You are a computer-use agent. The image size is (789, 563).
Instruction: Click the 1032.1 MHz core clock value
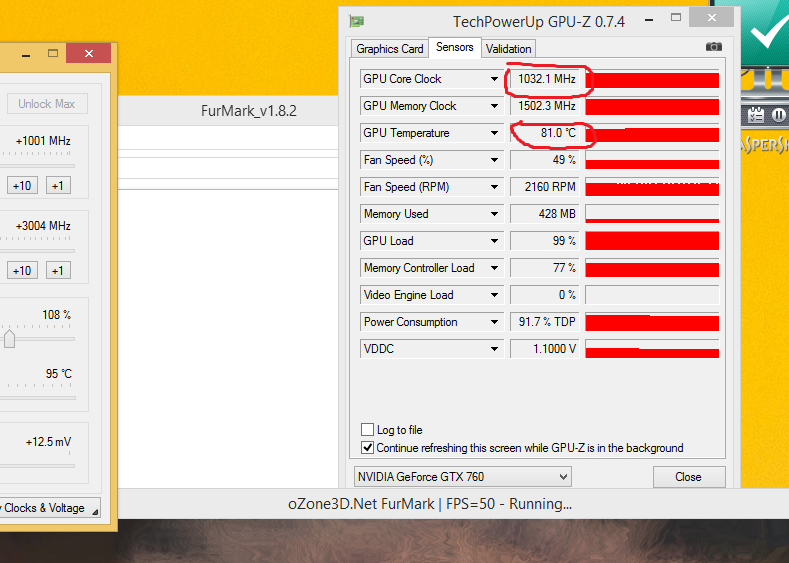[x=546, y=79]
